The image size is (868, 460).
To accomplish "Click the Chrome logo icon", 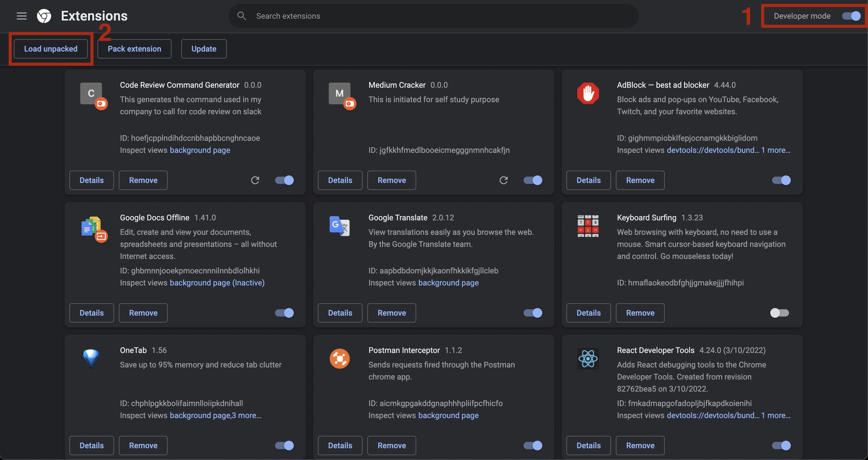I will [44, 16].
